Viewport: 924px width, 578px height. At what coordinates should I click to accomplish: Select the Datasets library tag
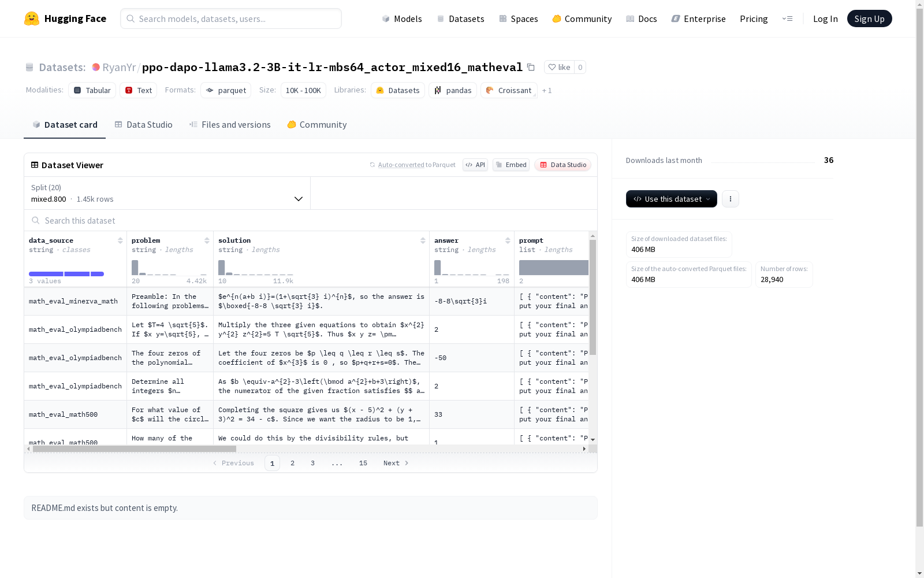coord(398,90)
